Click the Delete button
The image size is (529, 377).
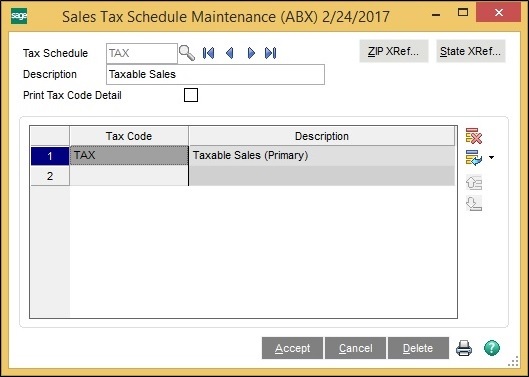pos(418,348)
